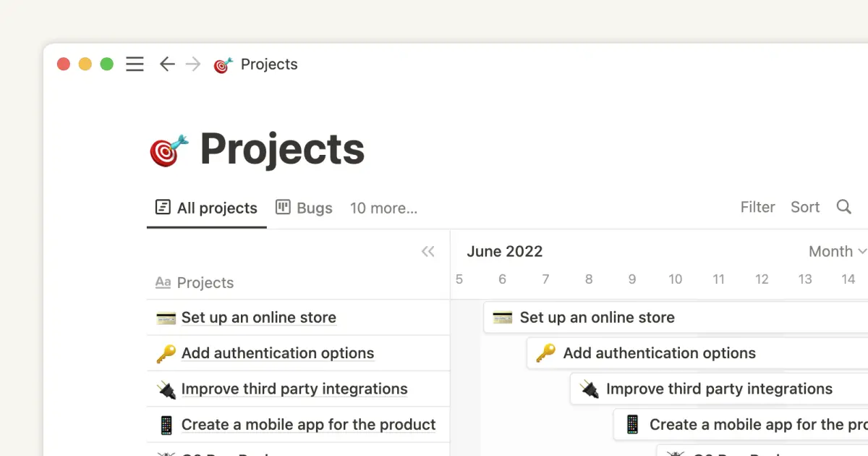This screenshot has height=456, width=868.
Task: Open search with the magnifying glass icon
Action: pyautogui.click(x=843, y=208)
